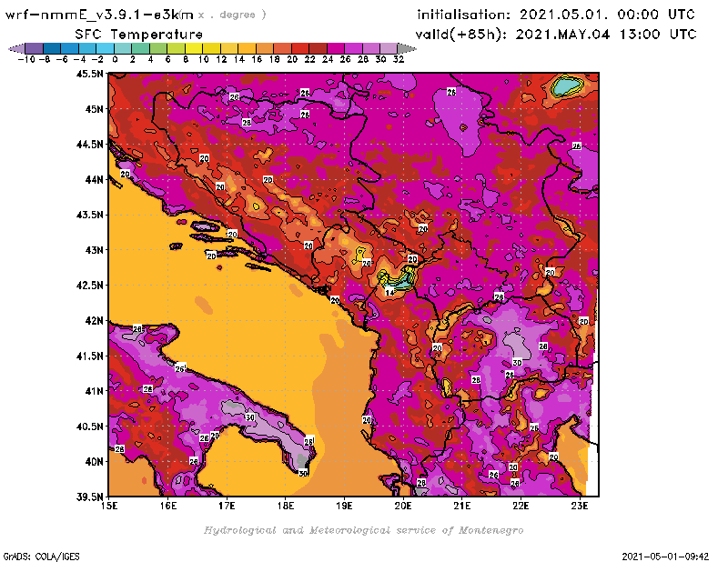Click the '17E' longitude axis label
The width and height of the screenshot is (728, 562).
227,506
